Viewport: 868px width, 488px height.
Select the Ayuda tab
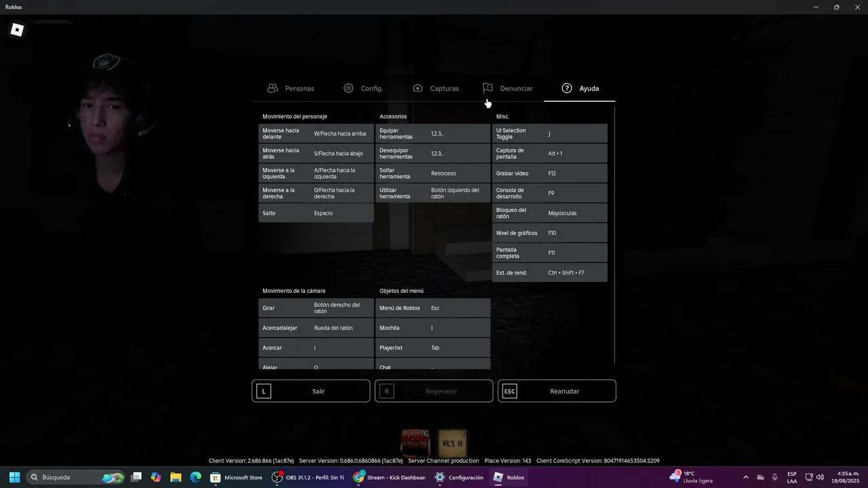coord(580,88)
